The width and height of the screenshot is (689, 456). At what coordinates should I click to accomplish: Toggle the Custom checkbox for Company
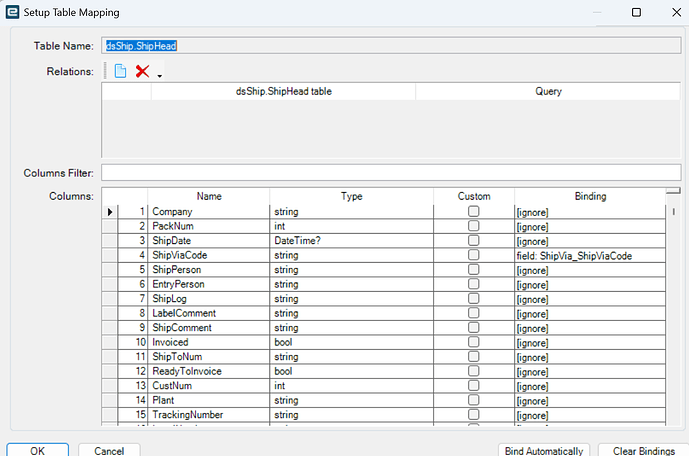[473, 211]
